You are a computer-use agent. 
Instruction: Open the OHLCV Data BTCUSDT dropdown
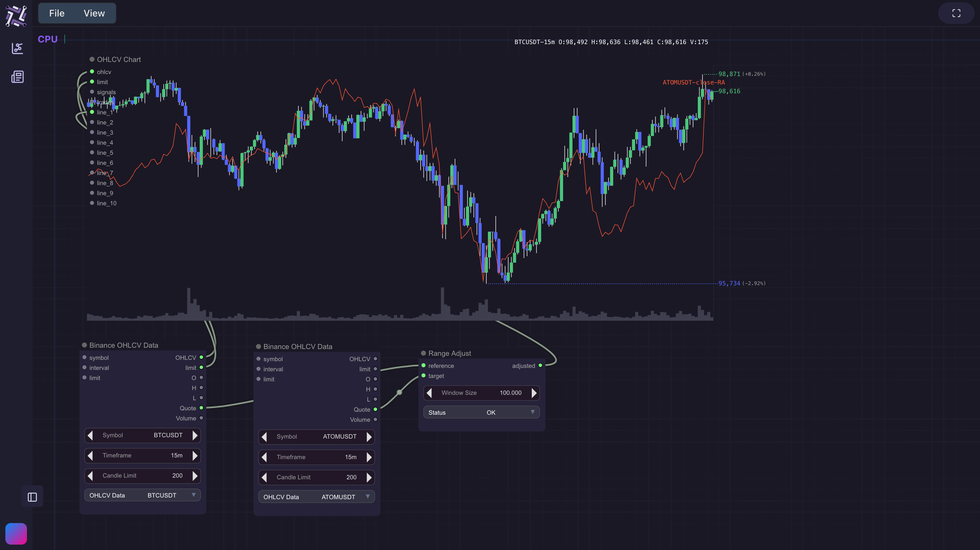coord(142,495)
